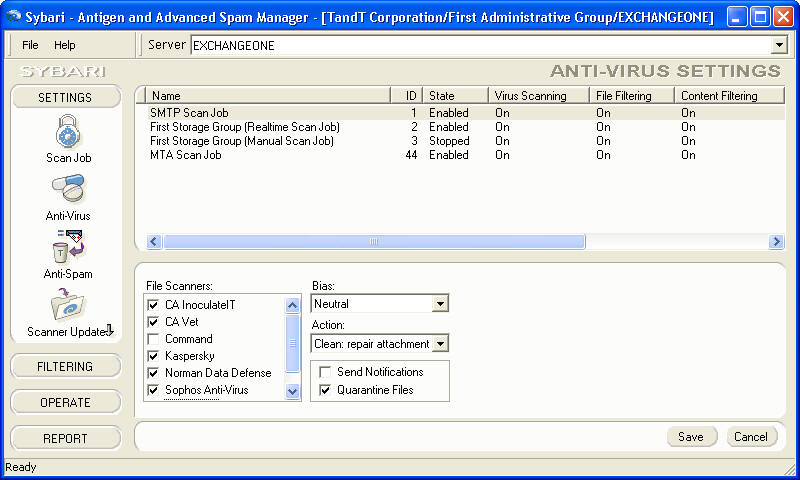Click File Scanners list scroll up arrow

tap(292, 305)
